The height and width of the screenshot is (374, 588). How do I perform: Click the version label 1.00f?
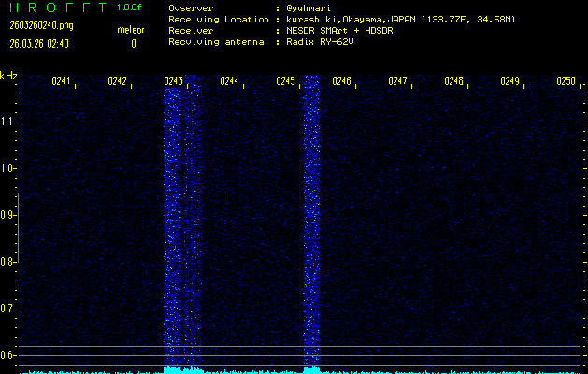point(129,7)
